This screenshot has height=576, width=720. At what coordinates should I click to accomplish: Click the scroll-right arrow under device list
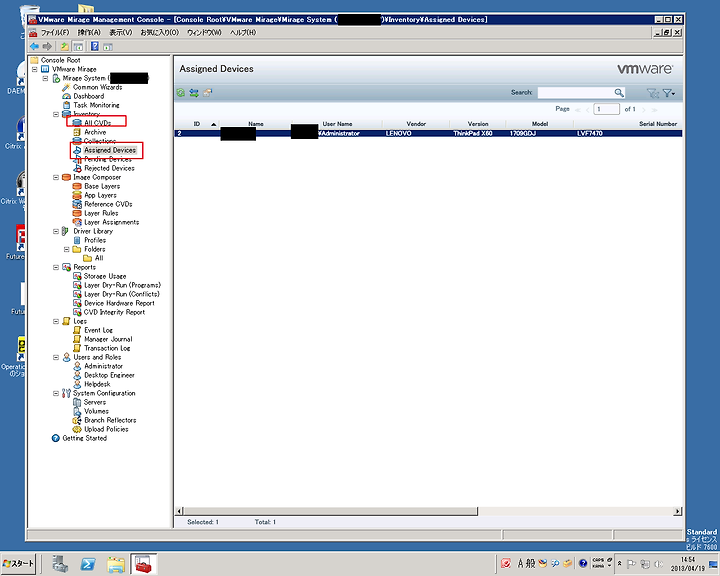[x=678, y=511]
